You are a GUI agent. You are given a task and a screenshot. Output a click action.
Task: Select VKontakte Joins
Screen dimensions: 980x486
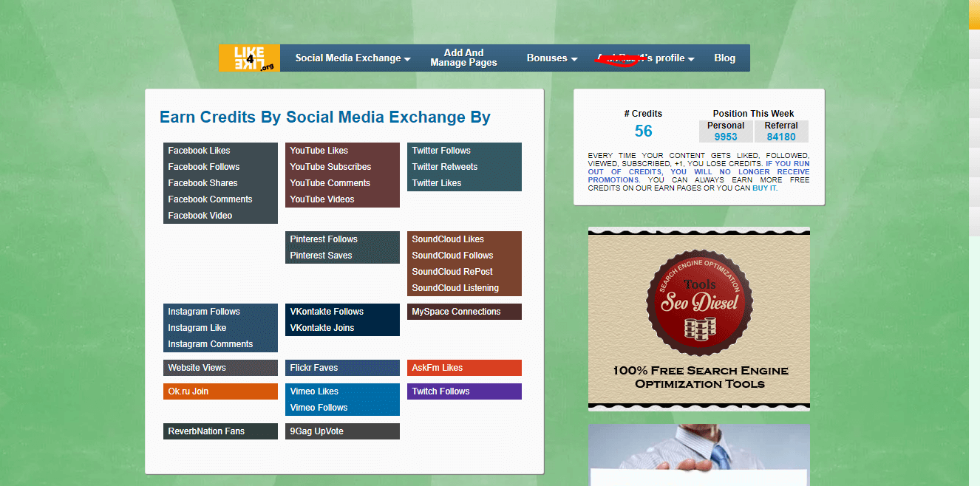[321, 328]
